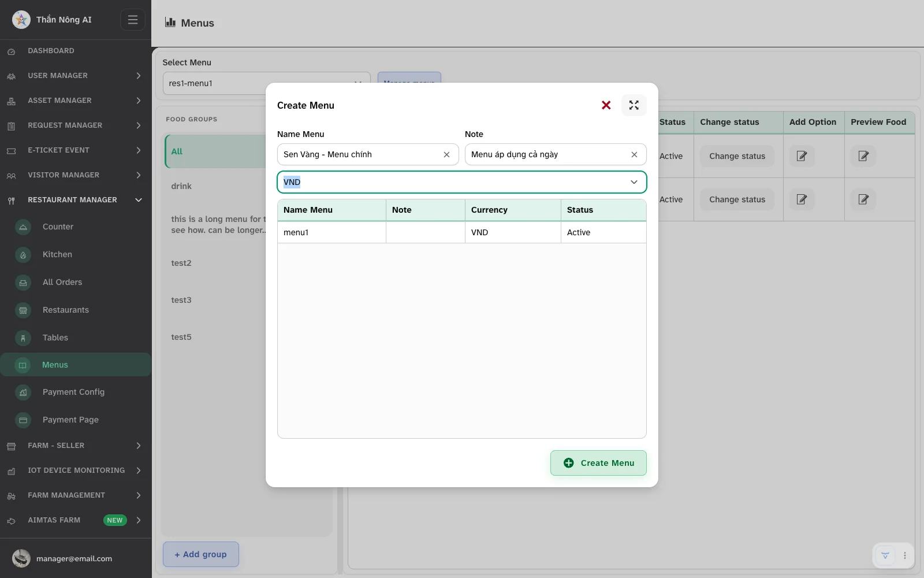Click Preview Food icon in first row
The width and height of the screenshot is (924, 578).
(863, 156)
